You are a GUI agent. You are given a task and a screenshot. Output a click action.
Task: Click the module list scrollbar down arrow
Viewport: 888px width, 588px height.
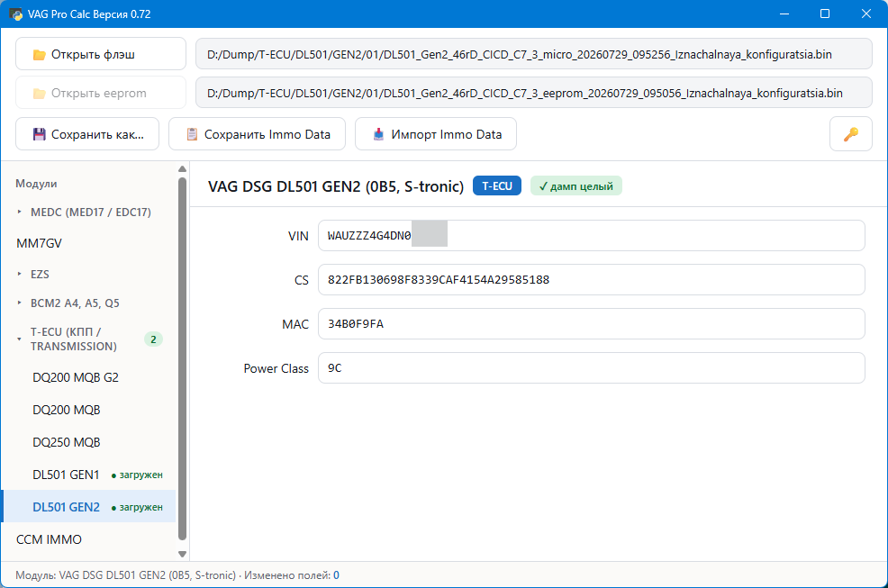(x=182, y=554)
